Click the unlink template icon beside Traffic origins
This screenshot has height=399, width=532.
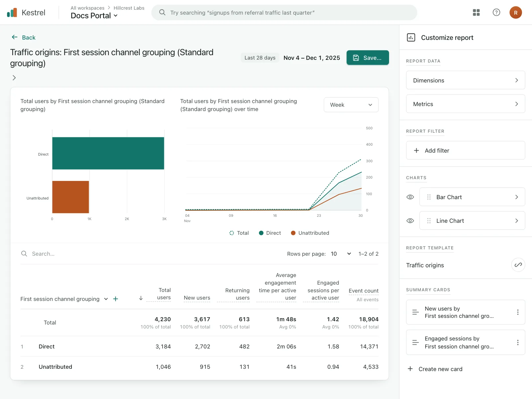tap(518, 265)
